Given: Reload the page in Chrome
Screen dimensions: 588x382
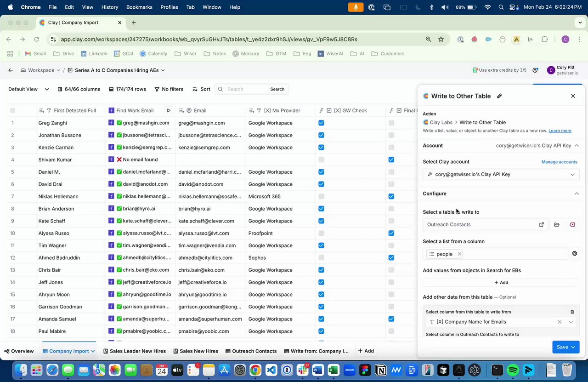Looking at the screenshot, I should click(x=36, y=40).
